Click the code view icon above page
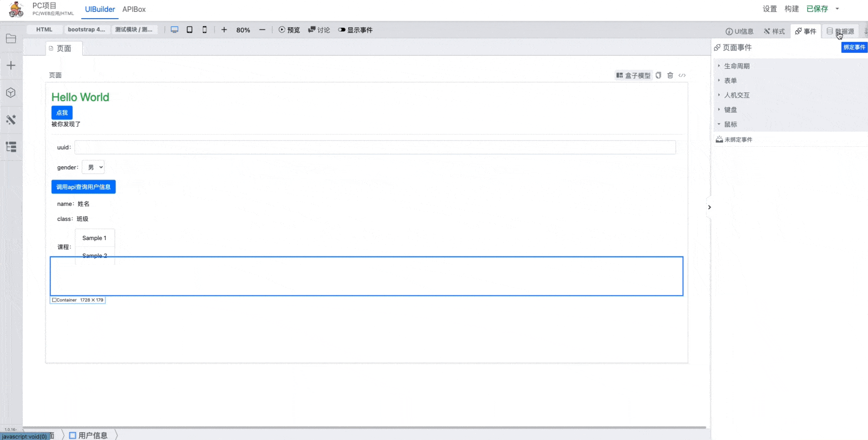This screenshot has width=868, height=440. tap(682, 75)
